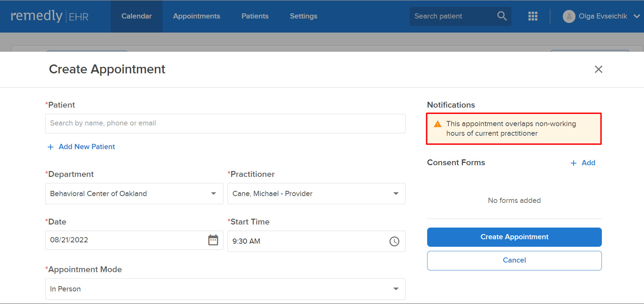Click the user avatar icon
The height and width of the screenshot is (304, 644).
pyautogui.click(x=569, y=16)
